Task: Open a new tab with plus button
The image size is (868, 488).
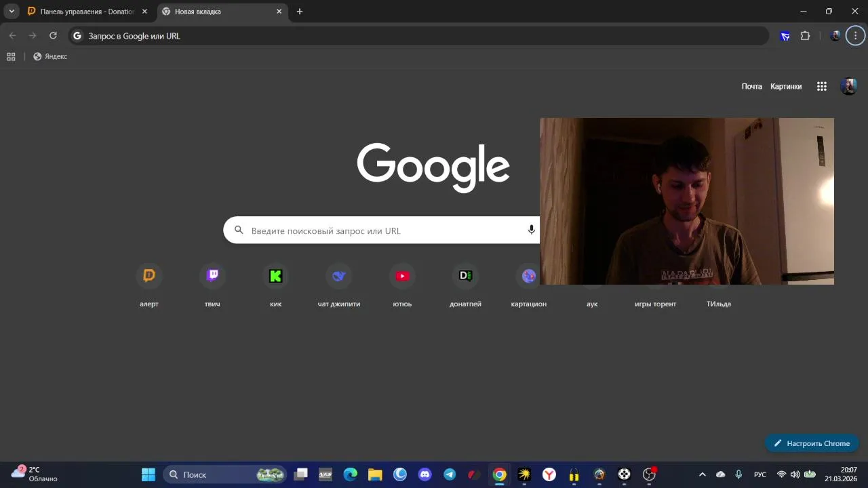Action: (x=300, y=12)
